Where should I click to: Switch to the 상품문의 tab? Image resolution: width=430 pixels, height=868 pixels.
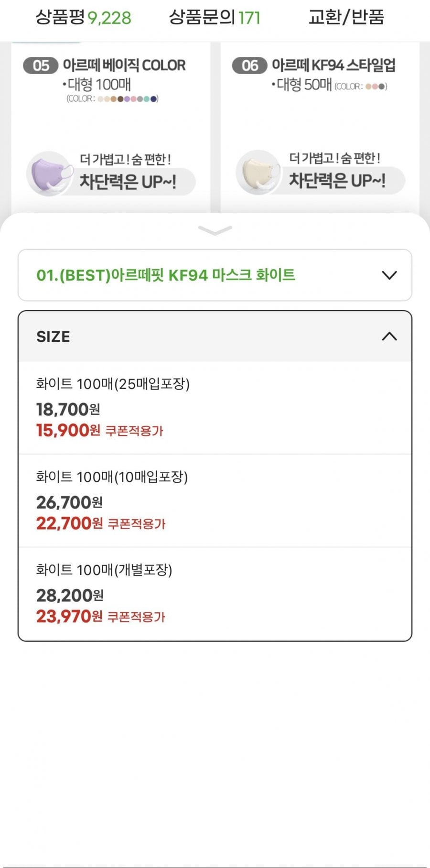(215, 18)
